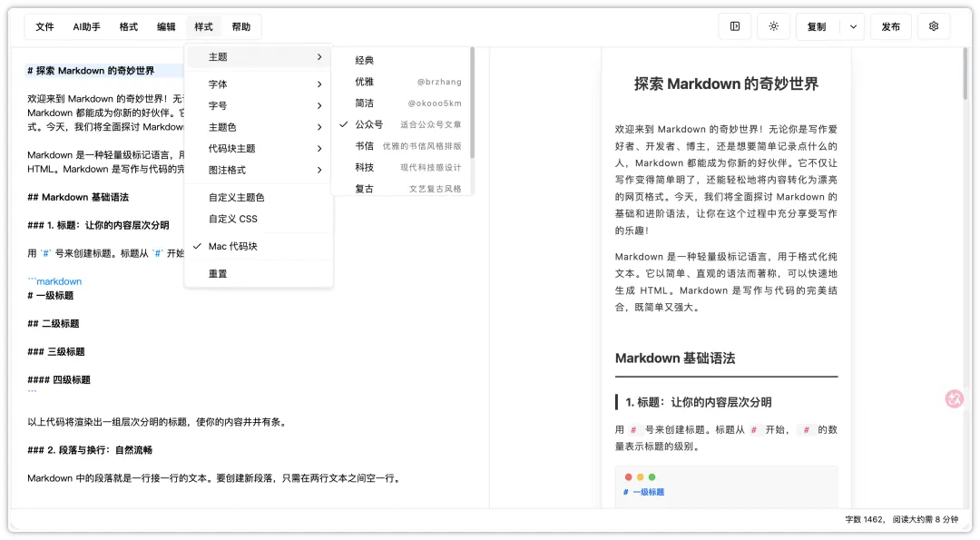Toggle the sidebar panel layout icon

[735, 26]
